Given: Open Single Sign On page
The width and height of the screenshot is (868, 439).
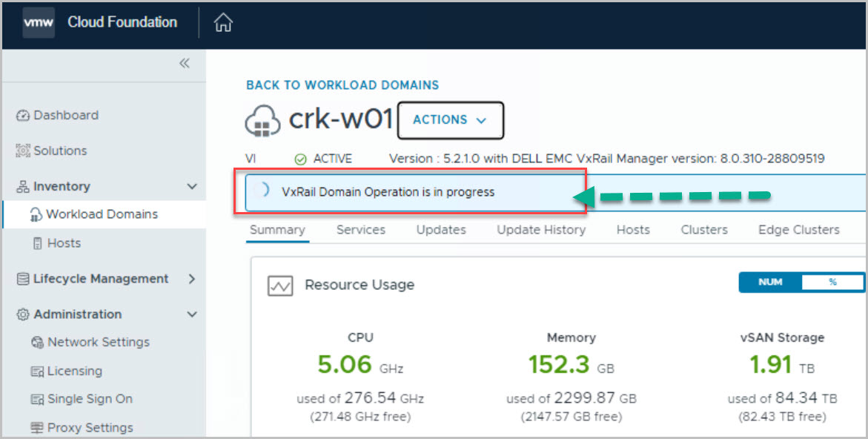Looking at the screenshot, I should (90, 399).
